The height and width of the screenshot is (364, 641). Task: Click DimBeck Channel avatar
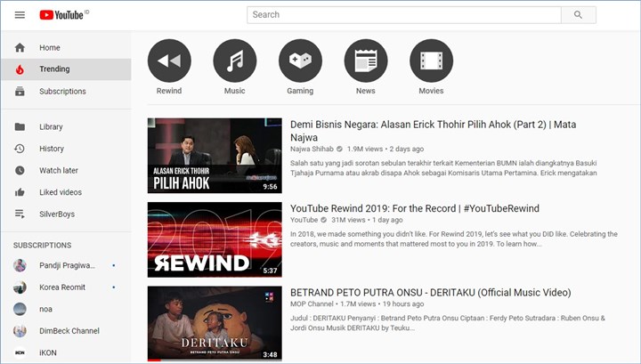click(x=20, y=330)
